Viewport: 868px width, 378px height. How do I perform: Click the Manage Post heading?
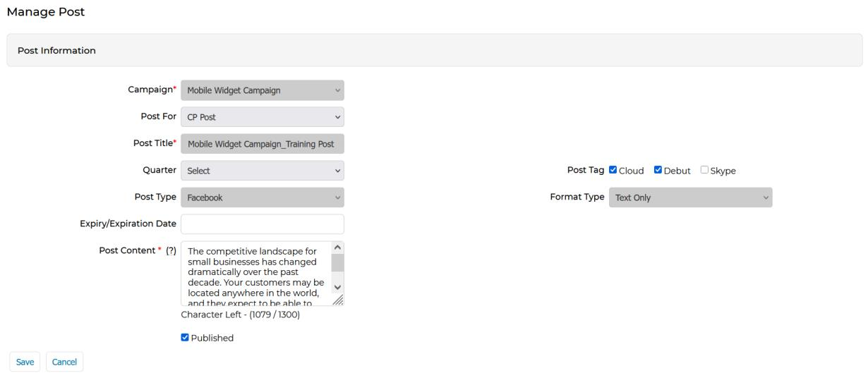pyautogui.click(x=45, y=12)
